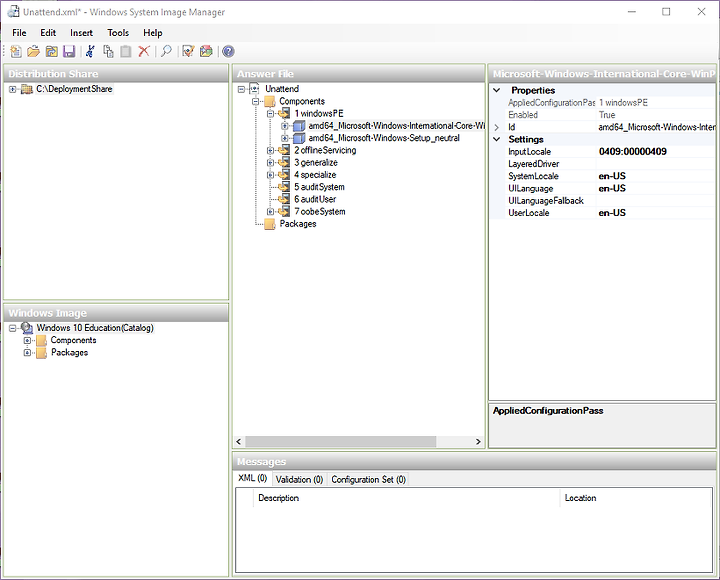Expand the C:\DeploymentShare node
The image size is (720, 580).
(13, 90)
